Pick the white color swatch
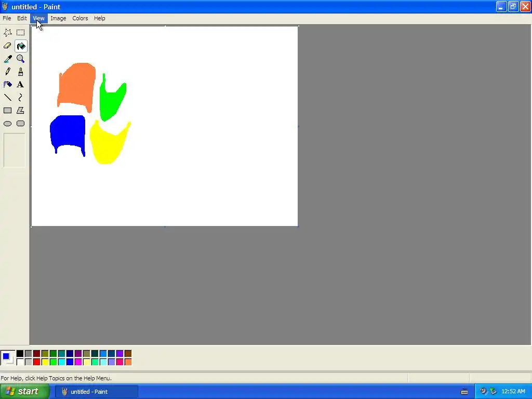 pos(20,362)
